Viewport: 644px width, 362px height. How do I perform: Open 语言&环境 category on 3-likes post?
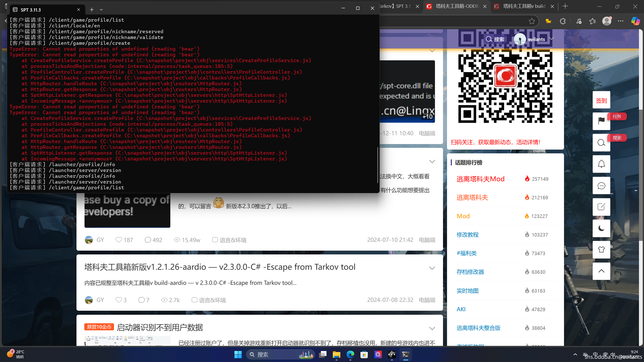[209, 300]
